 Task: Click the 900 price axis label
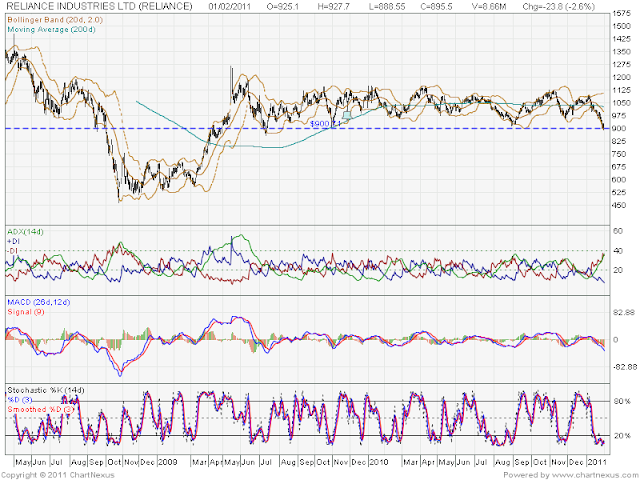tap(619, 129)
